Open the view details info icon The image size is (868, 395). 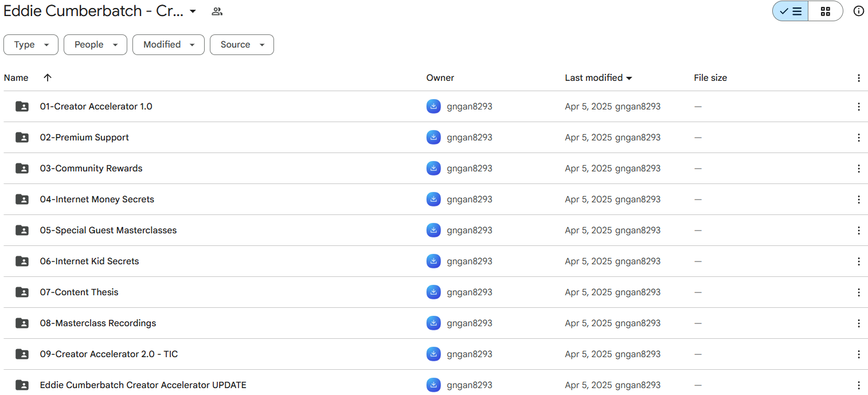pyautogui.click(x=858, y=11)
